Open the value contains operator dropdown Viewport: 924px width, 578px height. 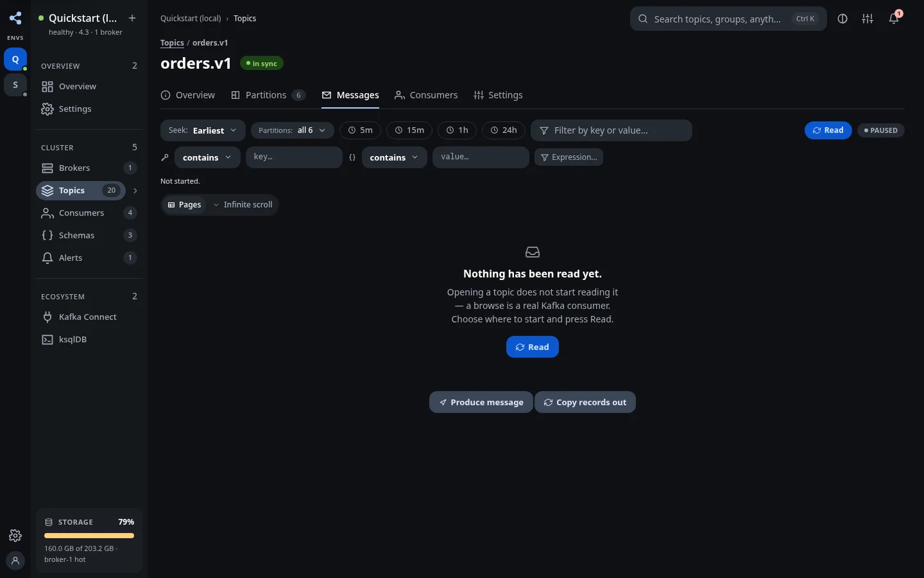pos(394,157)
